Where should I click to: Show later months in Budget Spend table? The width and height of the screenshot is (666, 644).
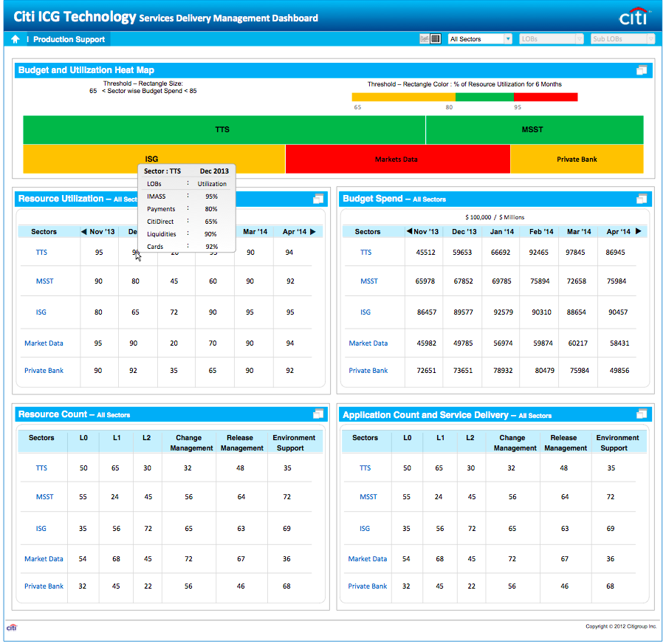[x=638, y=231]
